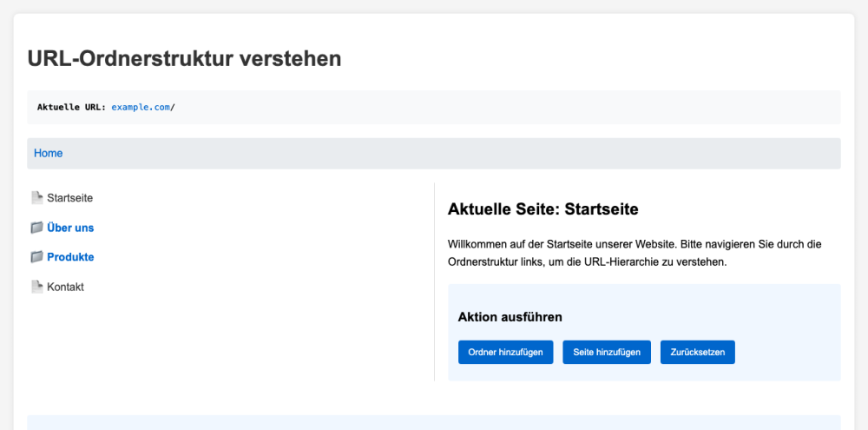Image resolution: width=868 pixels, height=430 pixels.
Task: Click the heading Aktuelle Seite: Startseite
Action: (x=543, y=208)
